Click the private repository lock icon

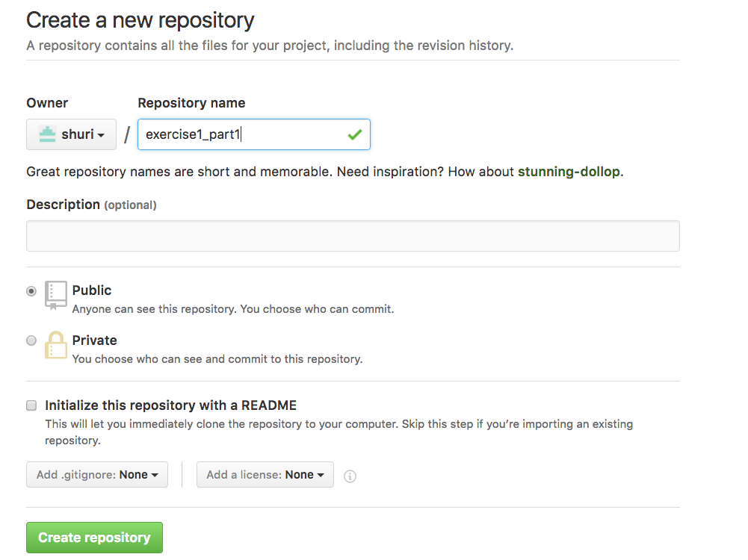coord(56,345)
